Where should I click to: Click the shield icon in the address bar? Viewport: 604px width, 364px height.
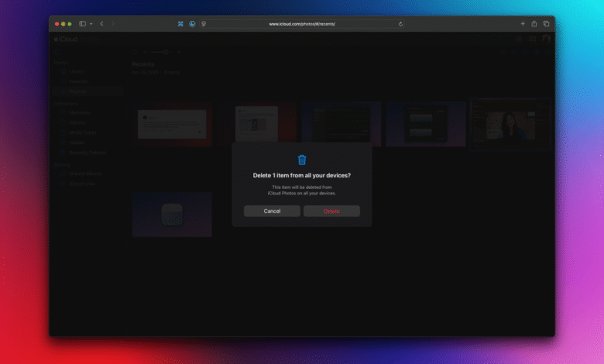point(204,24)
